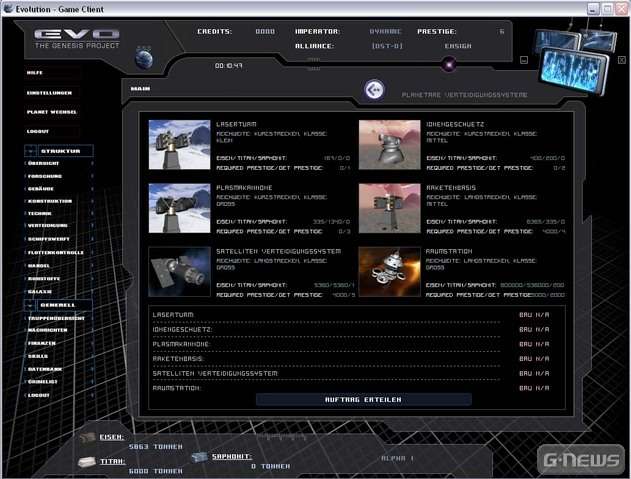The image size is (631, 479).
Task: Open the Handel menu item
Action: click(39, 266)
